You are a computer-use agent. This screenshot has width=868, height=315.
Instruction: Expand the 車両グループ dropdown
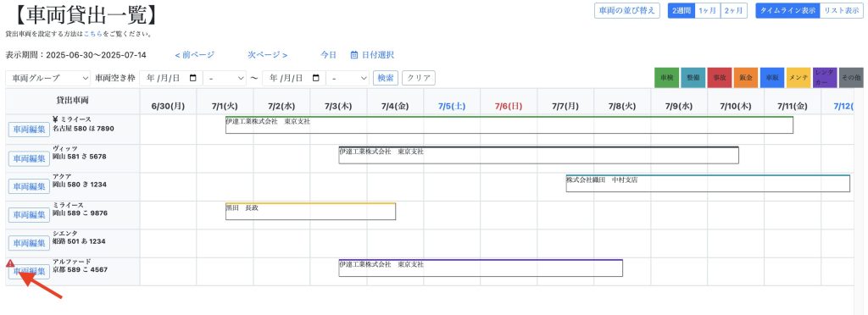(x=48, y=78)
